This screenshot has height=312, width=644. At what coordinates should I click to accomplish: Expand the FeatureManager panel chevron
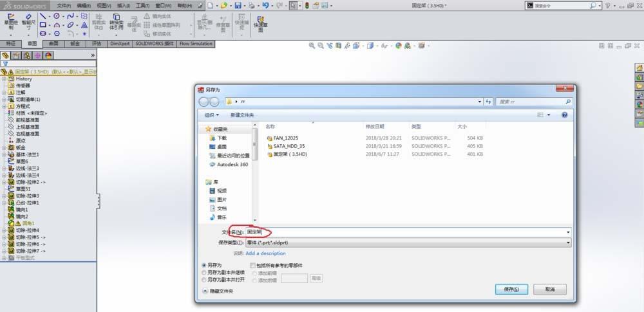point(93,55)
